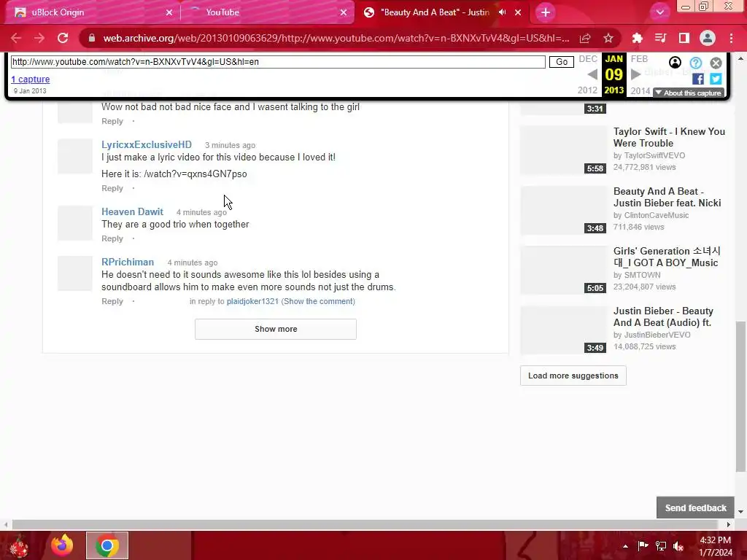Open plaidjoker1321 user link
This screenshot has height=560, width=747.
point(252,301)
